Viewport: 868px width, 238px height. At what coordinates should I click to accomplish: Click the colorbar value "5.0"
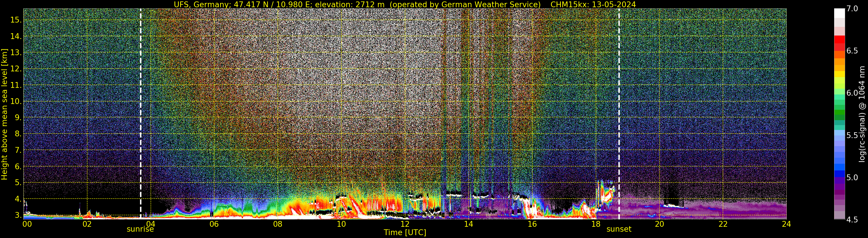pos(852,177)
